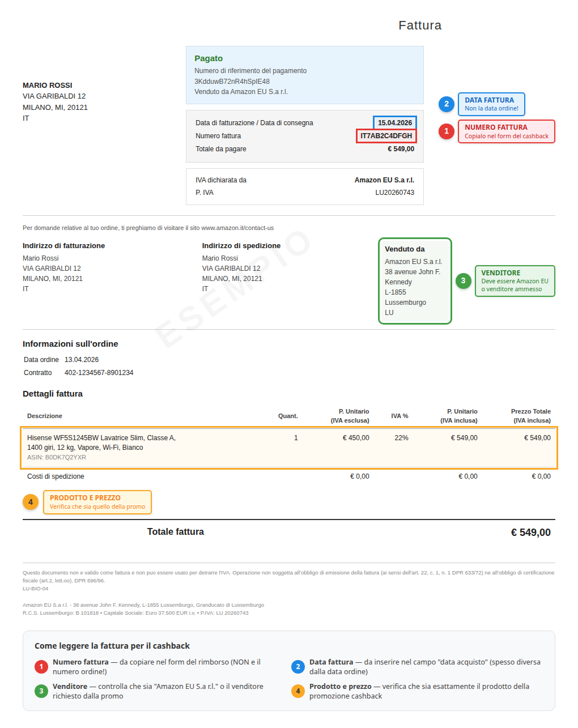Image resolution: width=578 pixels, height=728 pixels.
Task: Click badge 2 next to Data fattura legend entry
Action: pos(298,667)
